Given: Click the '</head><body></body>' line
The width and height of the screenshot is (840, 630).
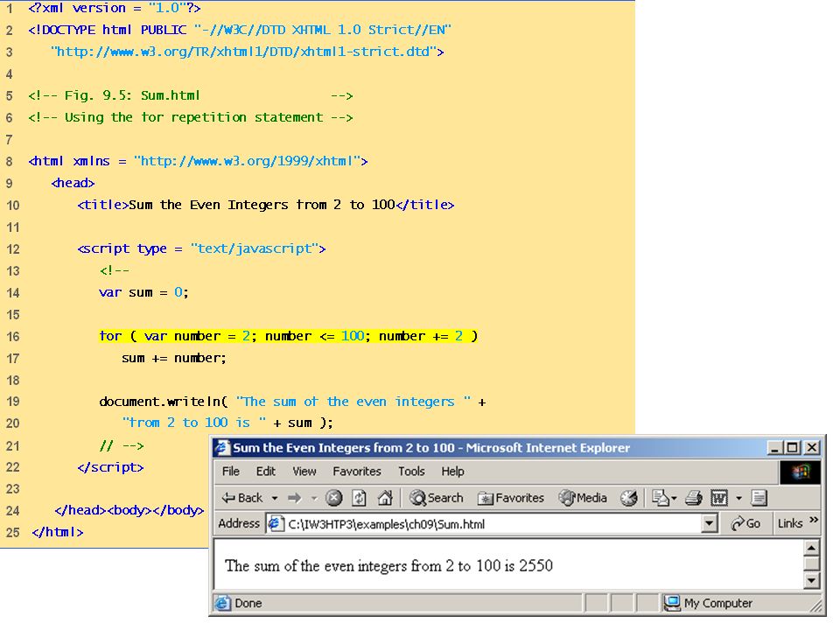Looking at the screenshot, I should pyautogui.click(x=129, y=510).
